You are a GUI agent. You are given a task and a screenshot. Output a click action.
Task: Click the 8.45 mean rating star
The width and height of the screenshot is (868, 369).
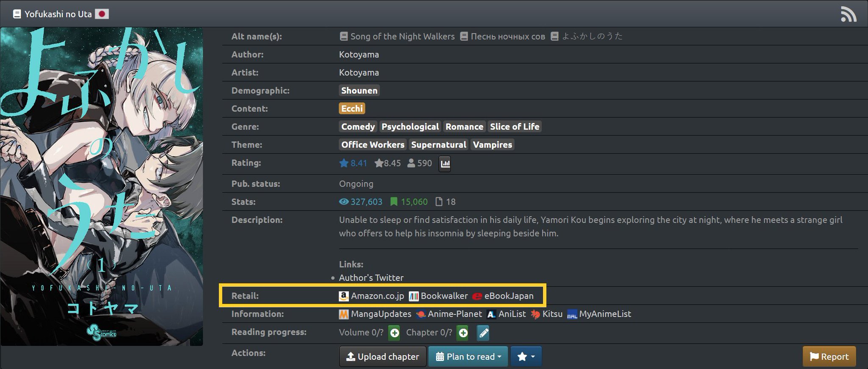(x=387, y=163)
